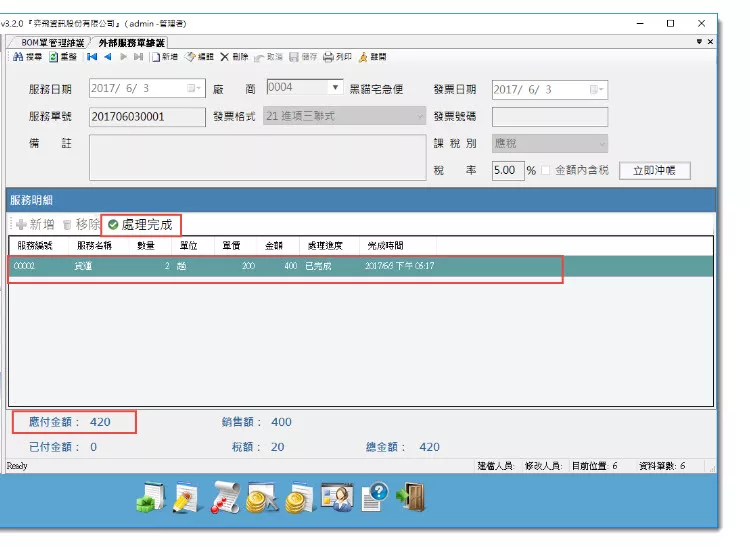Open the 發票日期 date picker dropdown
Screen dimensions: 750x547
(x=596, y=89)
